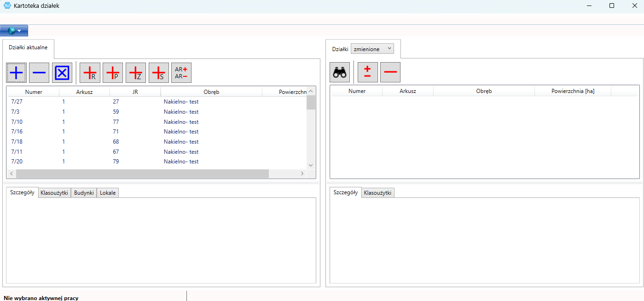
Task: Click the parcel list scroll down arrow
Action: tap(311, 165)
